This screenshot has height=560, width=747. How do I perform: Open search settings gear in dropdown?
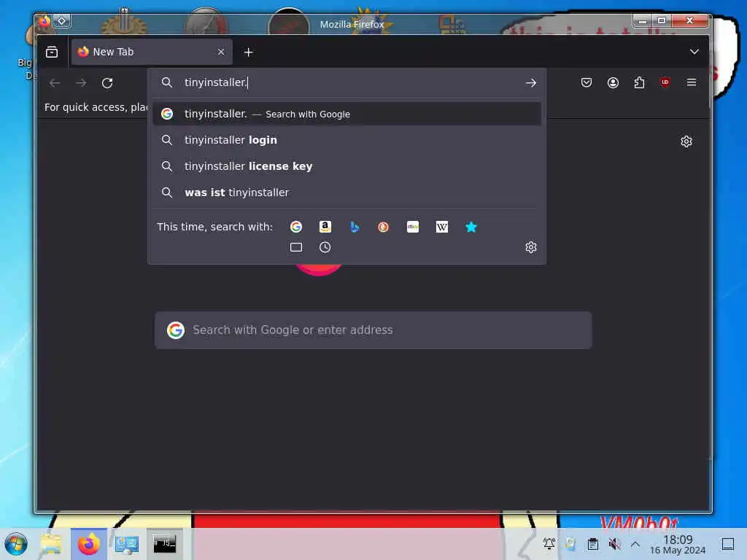click(x=531, y=247)
